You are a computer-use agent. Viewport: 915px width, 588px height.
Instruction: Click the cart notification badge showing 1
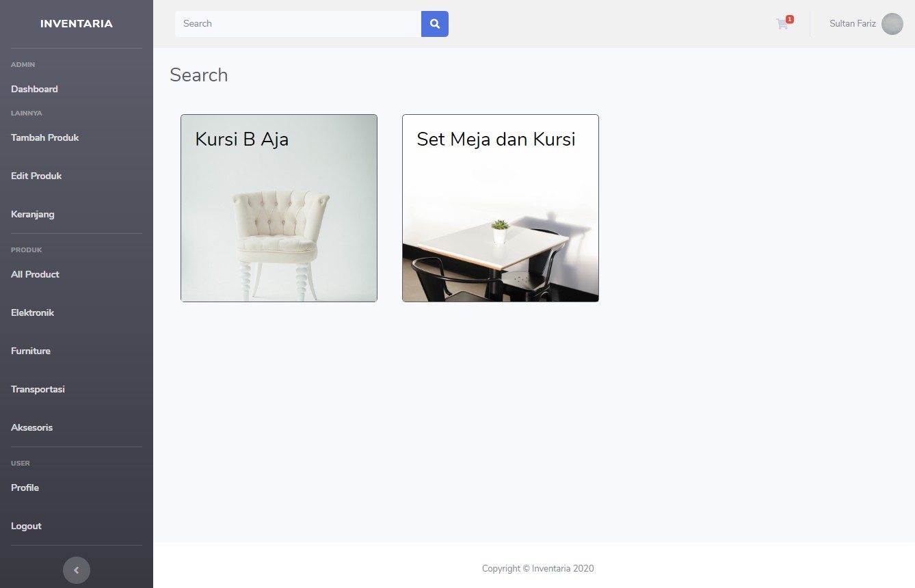[790, 18]
